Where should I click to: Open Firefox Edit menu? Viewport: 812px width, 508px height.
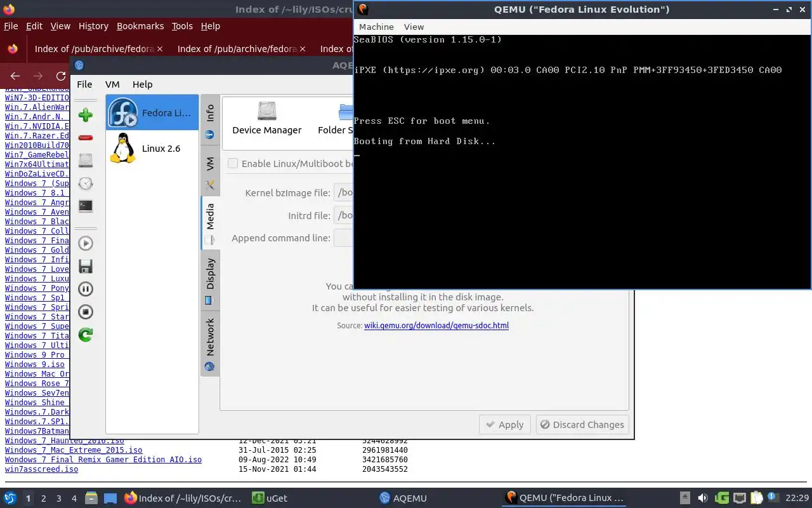pyautogui.click(x=34, y=26)
